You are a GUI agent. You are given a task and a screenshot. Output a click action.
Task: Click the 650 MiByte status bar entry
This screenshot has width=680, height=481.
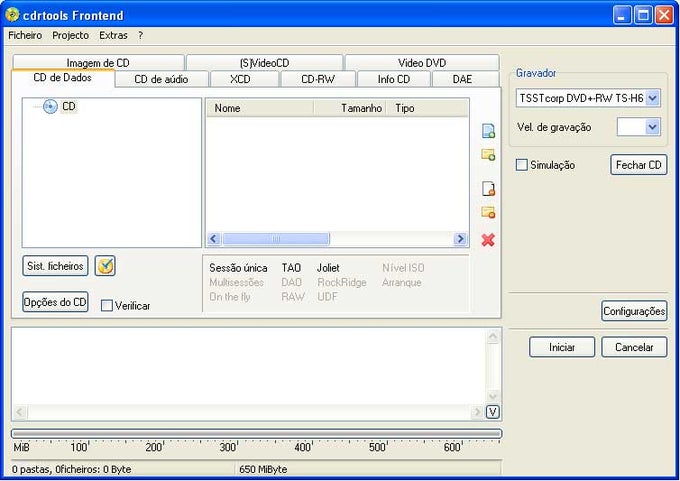point(263,469)
